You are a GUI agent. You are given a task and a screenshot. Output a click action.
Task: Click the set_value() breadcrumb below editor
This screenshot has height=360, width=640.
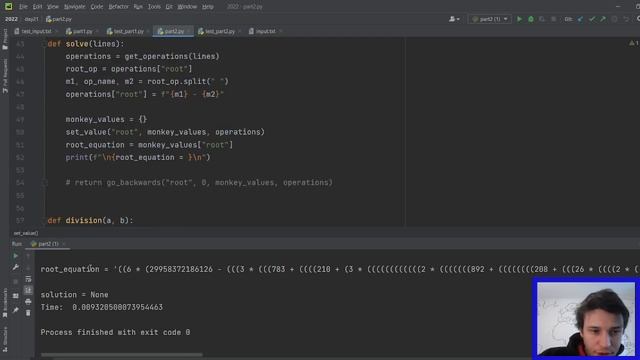26,233
